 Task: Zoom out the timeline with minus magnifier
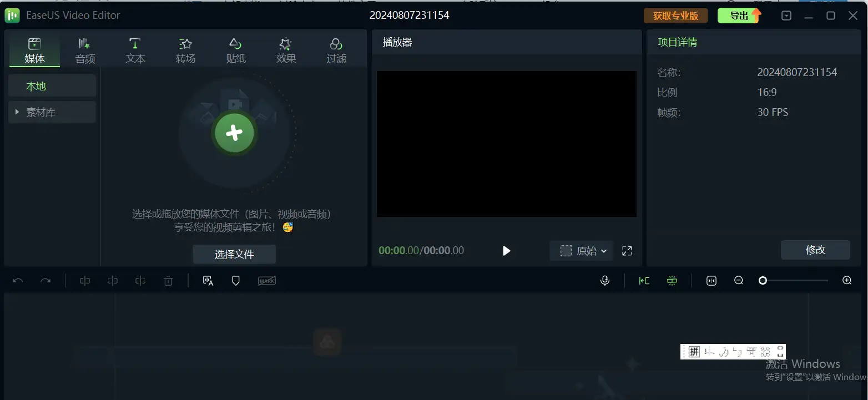[x=739, y=281]
